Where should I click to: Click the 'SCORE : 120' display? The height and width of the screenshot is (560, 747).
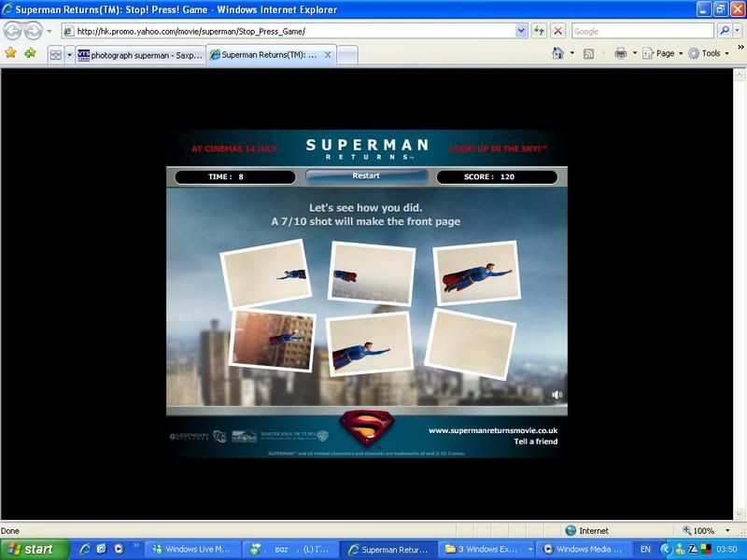[x=497, y=176]
